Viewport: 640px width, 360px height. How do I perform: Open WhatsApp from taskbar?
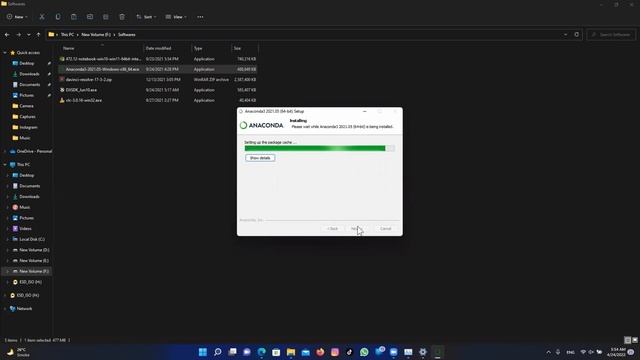coord(364,352)
